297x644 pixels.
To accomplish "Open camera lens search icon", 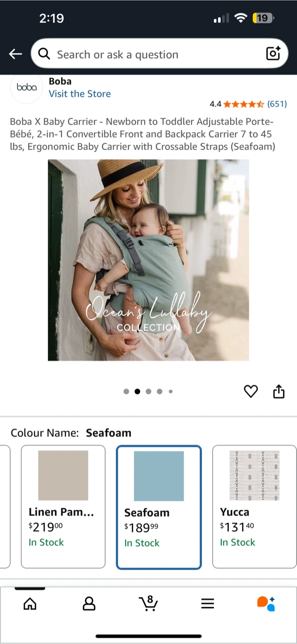I will pos(273,54).
